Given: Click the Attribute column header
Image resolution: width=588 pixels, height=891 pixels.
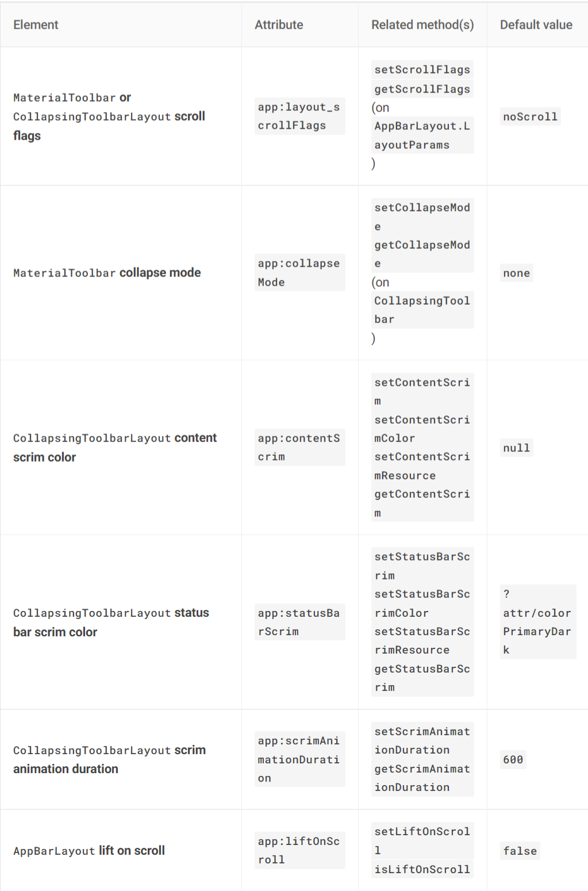Looking at the screenshot, I should [x=279, y=25].
